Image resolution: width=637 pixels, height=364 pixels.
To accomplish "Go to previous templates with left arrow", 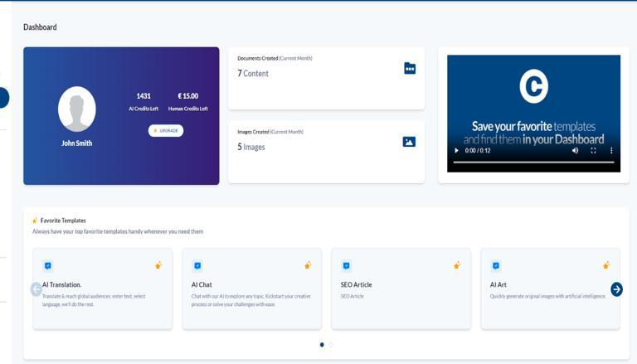I will [x=36, y=289].
